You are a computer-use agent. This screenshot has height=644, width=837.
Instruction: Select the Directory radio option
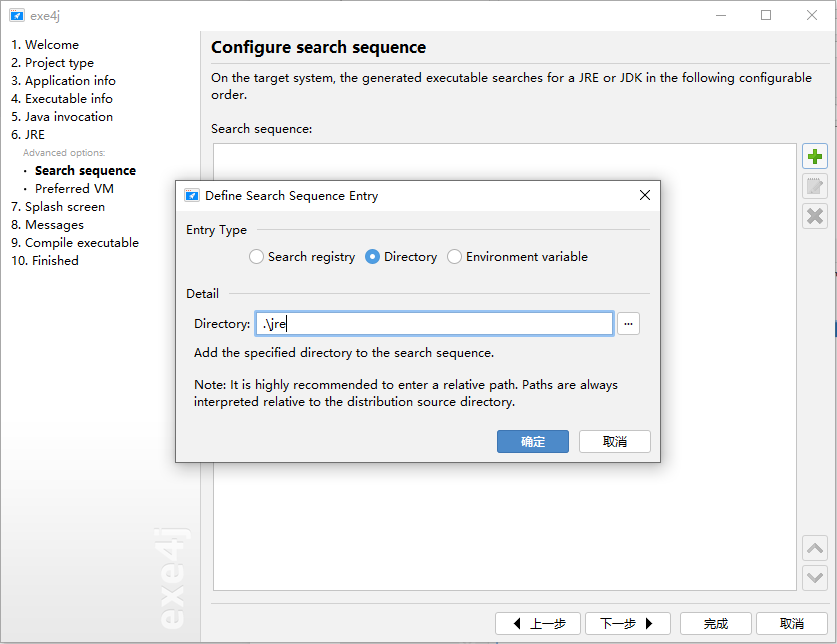point(401,257)
